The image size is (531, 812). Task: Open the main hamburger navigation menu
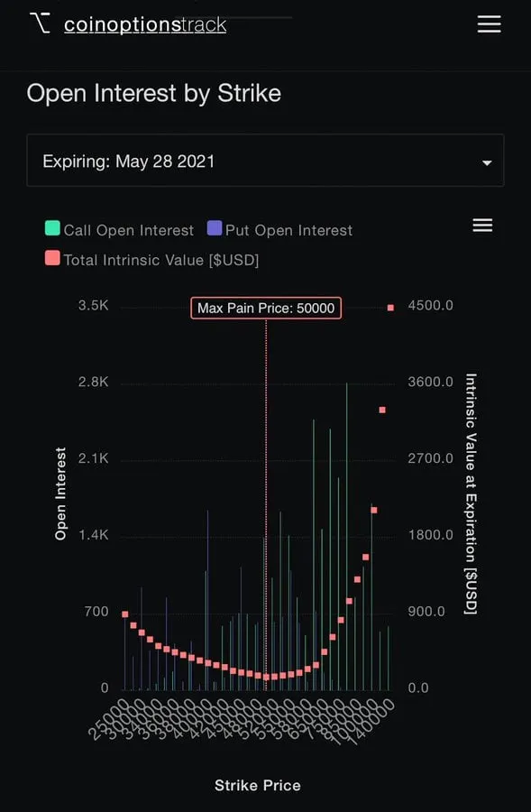coord(489,23)
